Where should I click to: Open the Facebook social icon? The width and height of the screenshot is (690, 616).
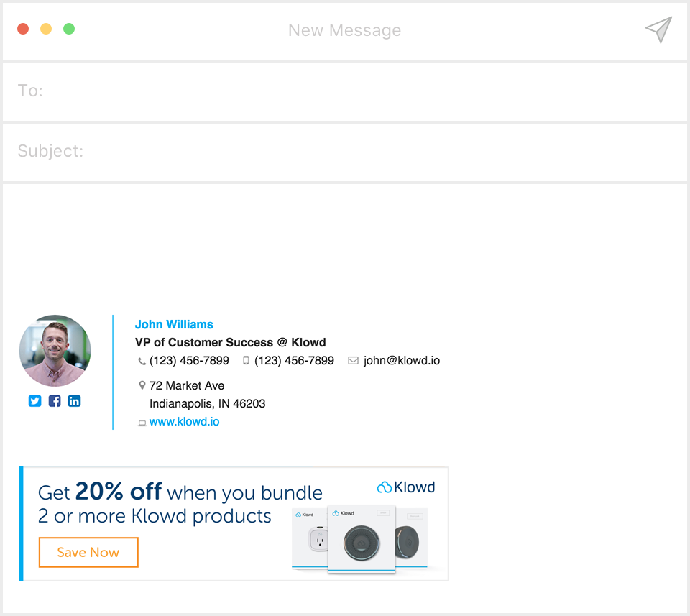coord(55,401)
